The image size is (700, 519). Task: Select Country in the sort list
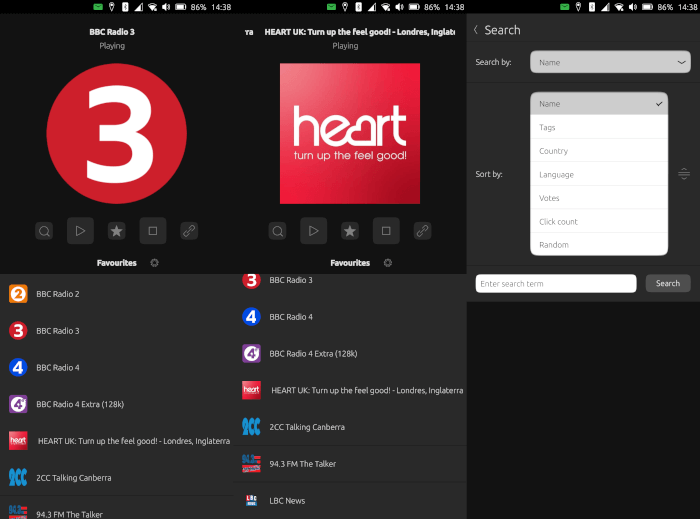coord(599,151)
